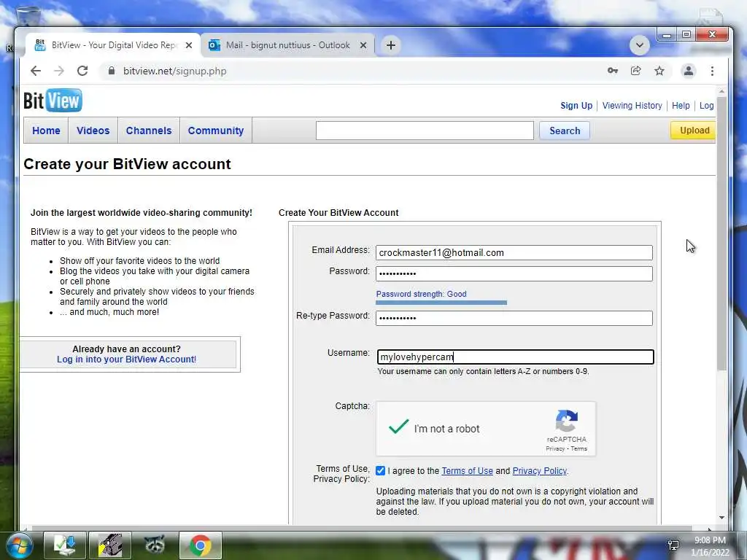This screenshot has height=560, width=747.
Task: Open the saved passwords key icon
Action: (x=613, y=71)
